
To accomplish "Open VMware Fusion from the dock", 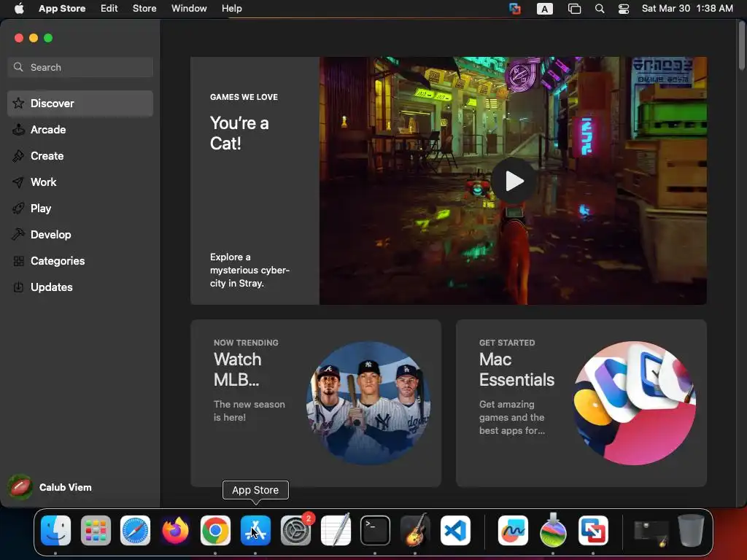I will 592,530.
